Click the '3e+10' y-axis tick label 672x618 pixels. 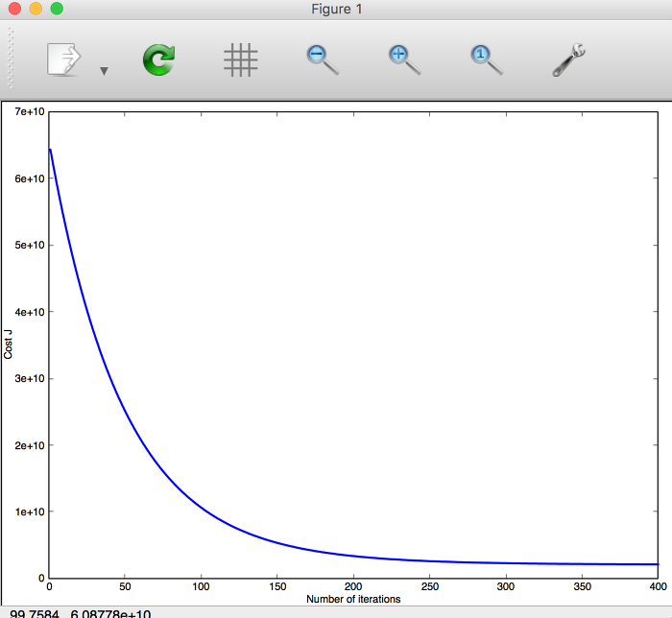pos(30,379)
